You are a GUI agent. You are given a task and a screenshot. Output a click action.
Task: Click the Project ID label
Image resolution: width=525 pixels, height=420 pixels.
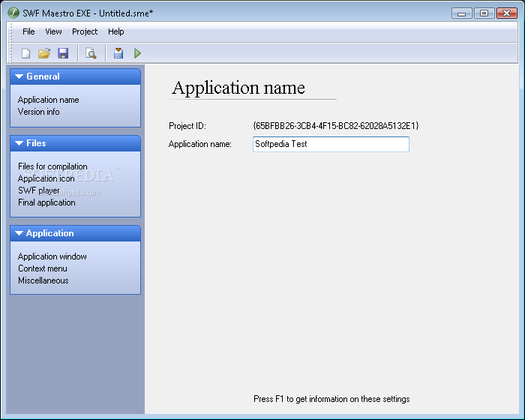click(x=187, y=126)
